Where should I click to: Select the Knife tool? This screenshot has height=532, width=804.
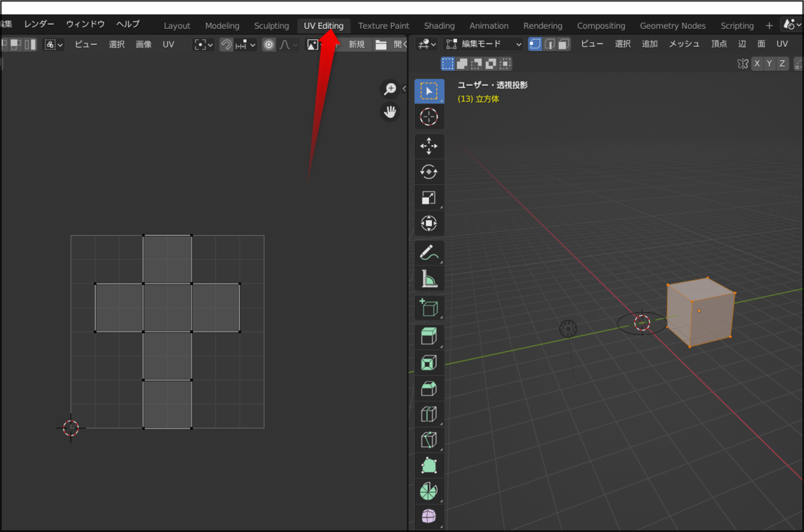coord(429,439)
